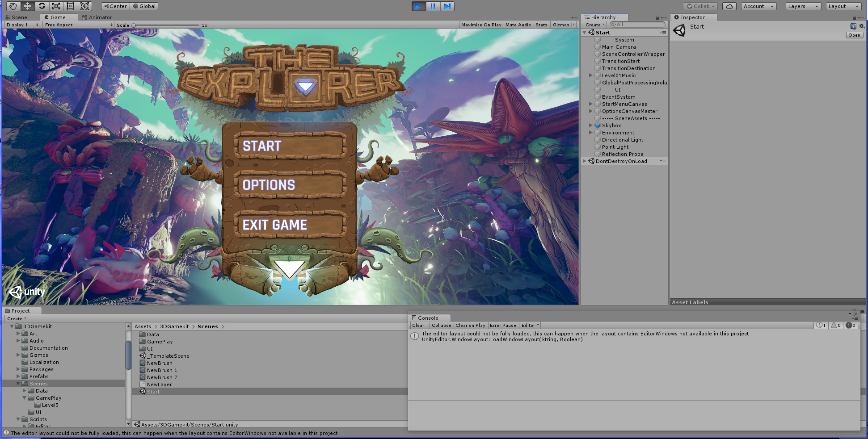Select the combined Transform tool
868x439 pixels.
click(85, 6)
